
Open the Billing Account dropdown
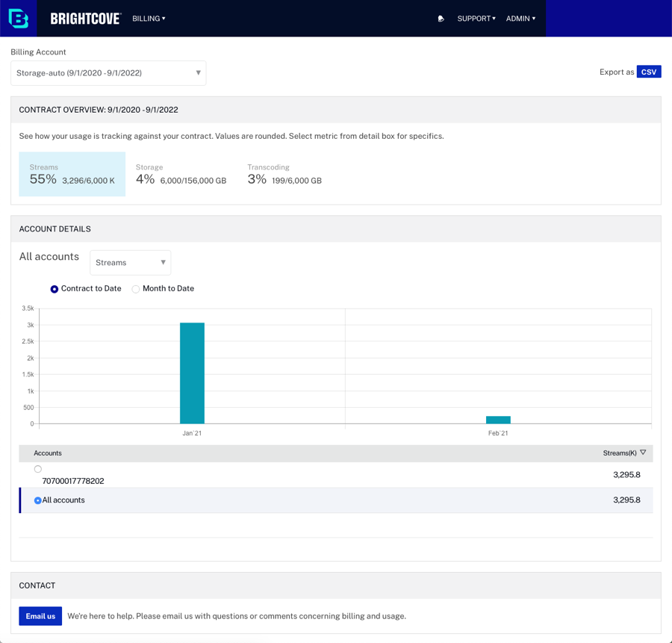108,73
